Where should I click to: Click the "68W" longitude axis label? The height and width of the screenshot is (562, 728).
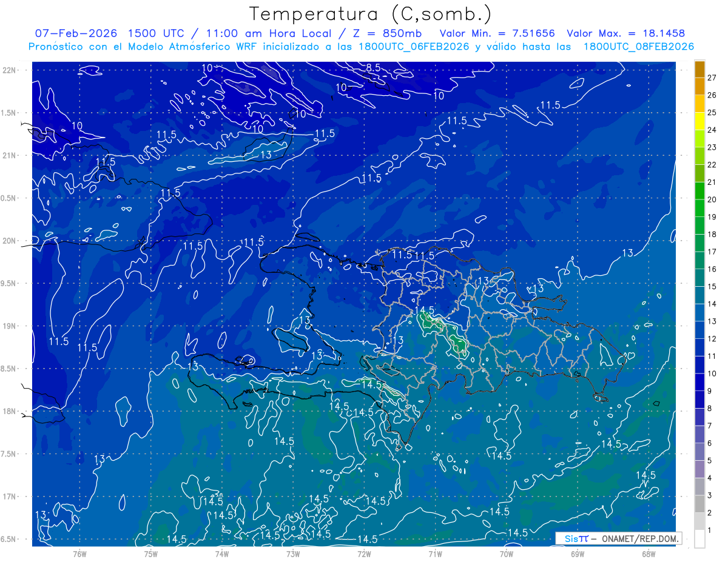pos(648,554)
